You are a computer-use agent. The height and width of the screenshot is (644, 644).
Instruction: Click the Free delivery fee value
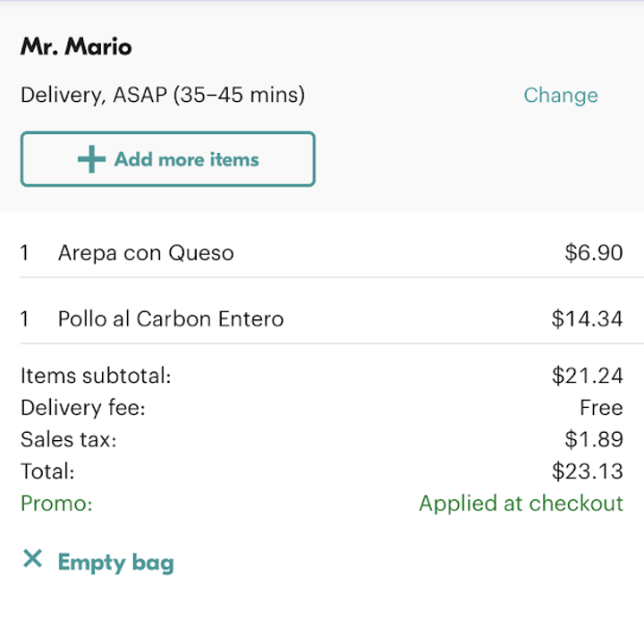(x=601, y=408)
